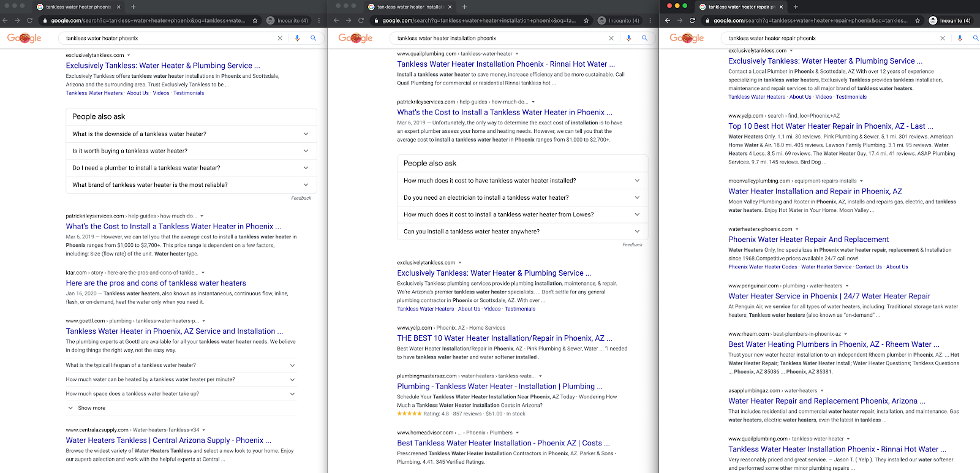The height and width of the screenshot is (473, 980).
Task: Go forward in the 'installation phoenix' search window
Action: pos(349,20)
